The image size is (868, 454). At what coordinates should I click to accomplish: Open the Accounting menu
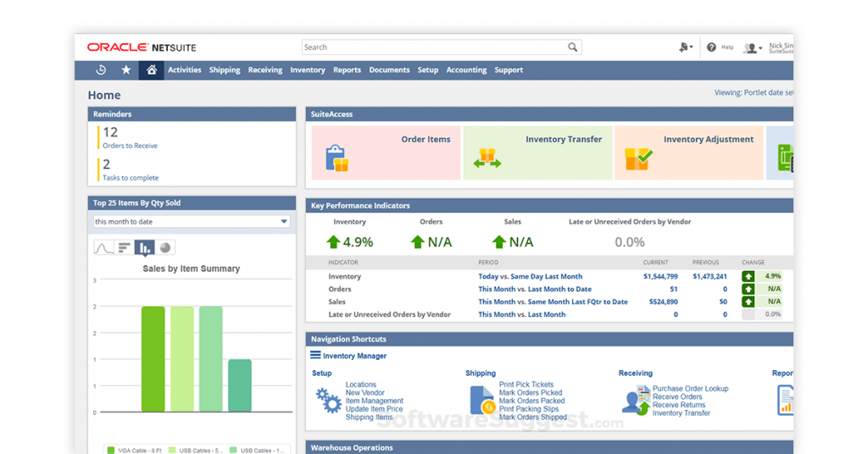(x=466, y=70)
